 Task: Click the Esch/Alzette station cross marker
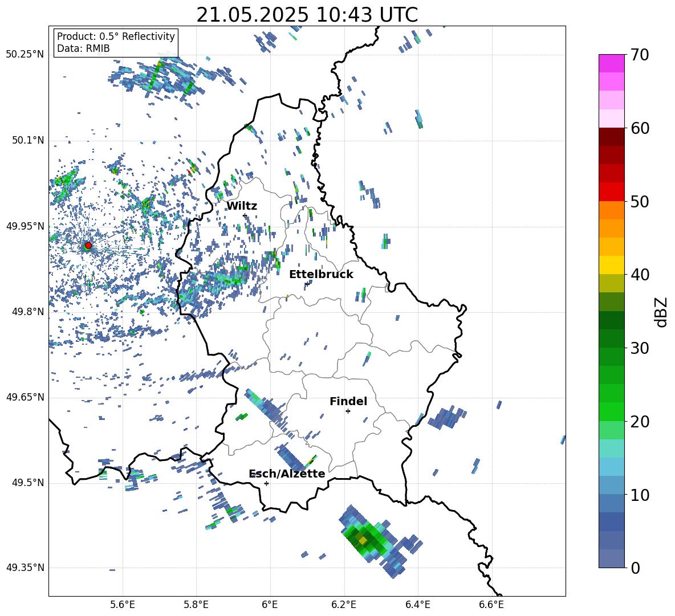pyautogui.click(x=266, y=483)
